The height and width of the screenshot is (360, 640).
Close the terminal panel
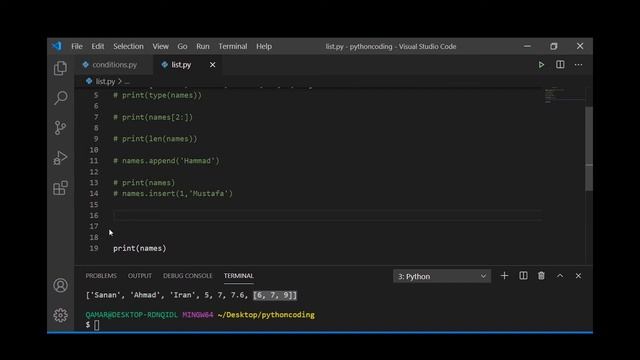(578, 276)
